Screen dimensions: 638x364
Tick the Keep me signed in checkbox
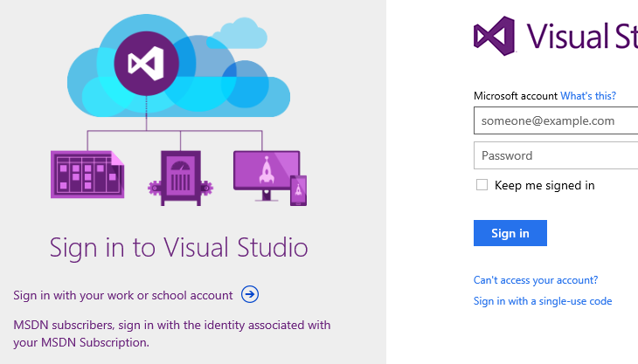482,185
